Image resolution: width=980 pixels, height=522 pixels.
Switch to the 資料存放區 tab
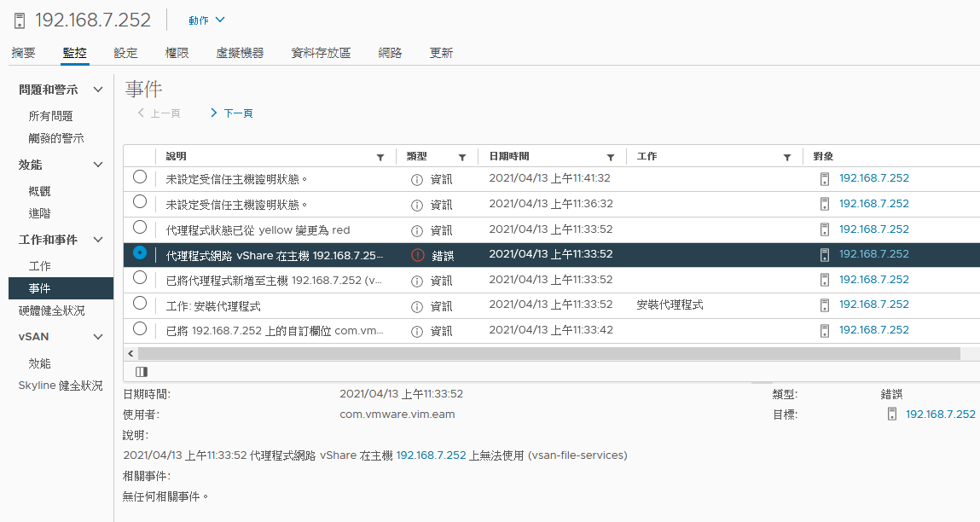point(322,53)
